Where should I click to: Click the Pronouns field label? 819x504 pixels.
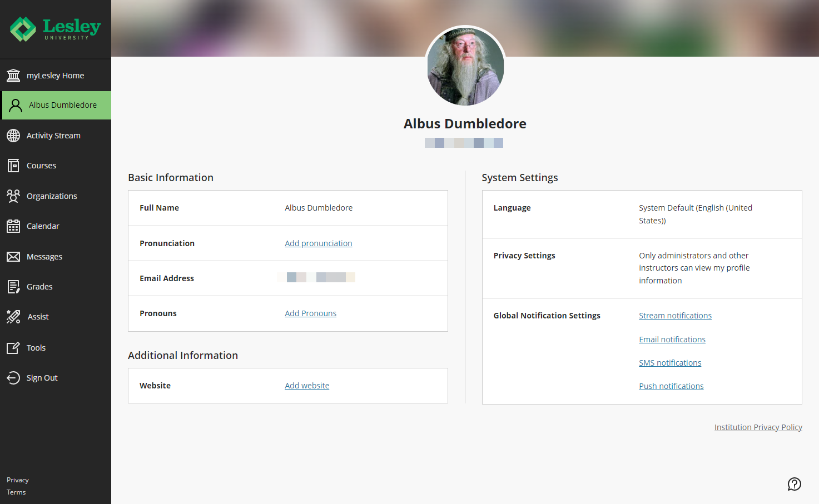click(x=158, y=313)
